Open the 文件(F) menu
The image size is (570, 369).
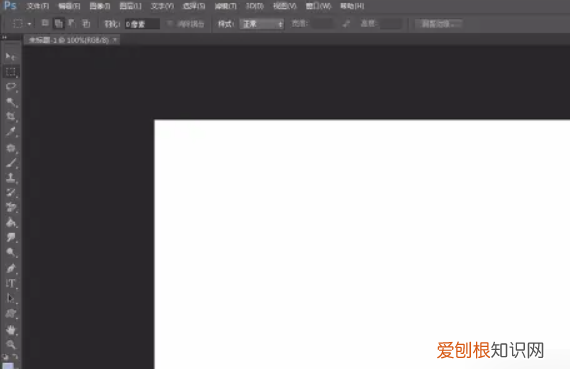click(x=37, y=6)
